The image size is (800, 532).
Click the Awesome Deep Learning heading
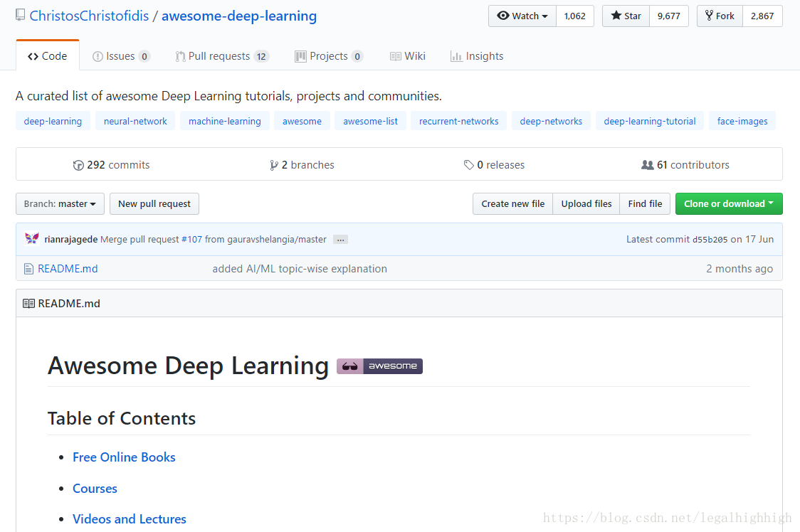coord(189,366)
